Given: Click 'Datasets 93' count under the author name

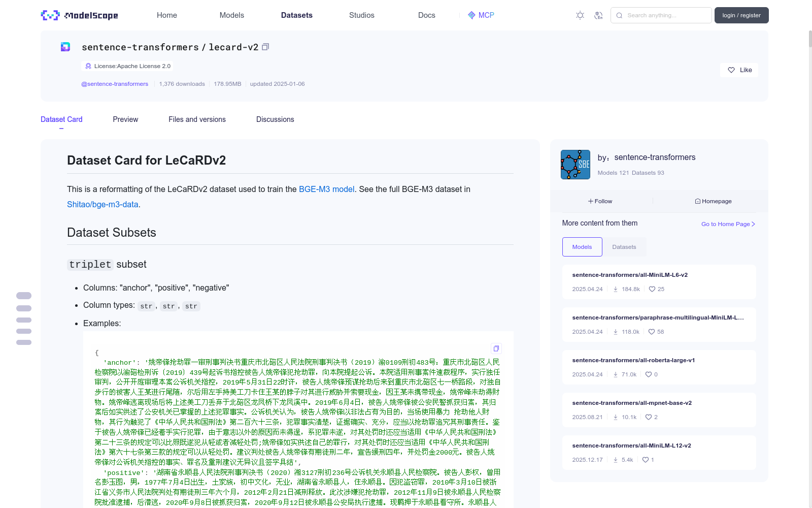Looking at the screenshot, I should [x=648, y=173].
